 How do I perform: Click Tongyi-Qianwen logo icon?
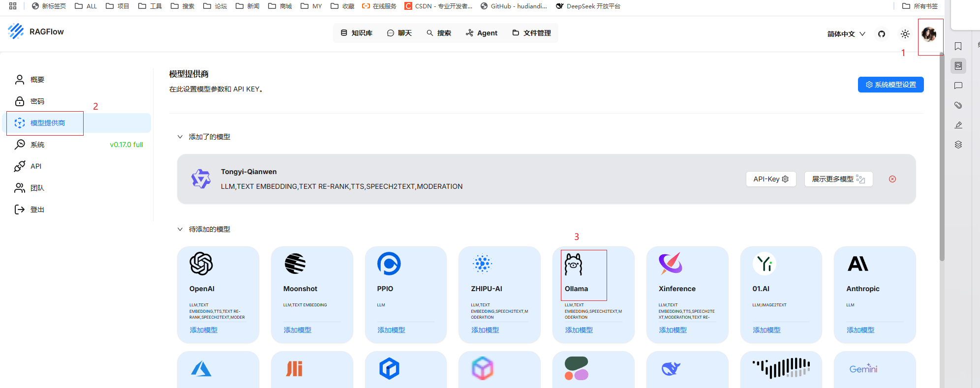(201, 179)
